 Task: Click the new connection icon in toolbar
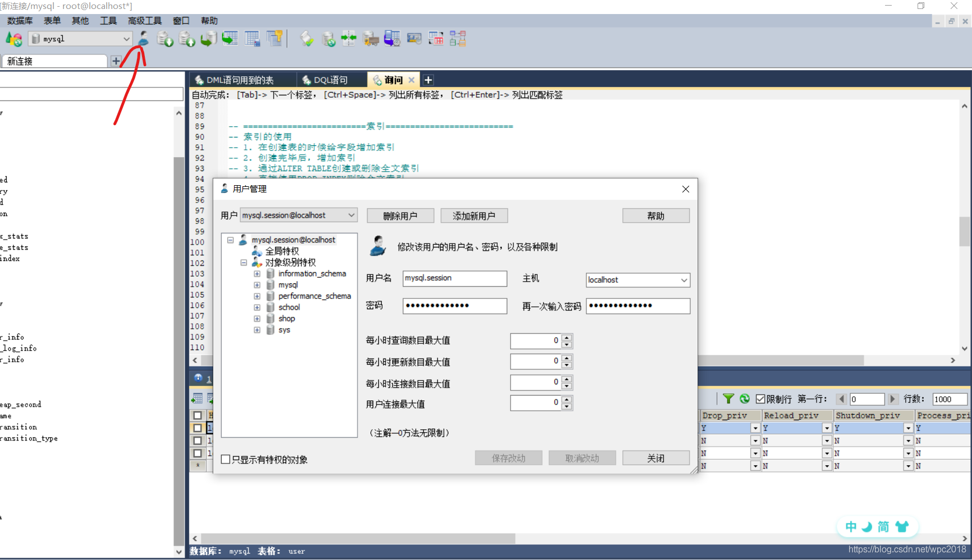(13, 39)
